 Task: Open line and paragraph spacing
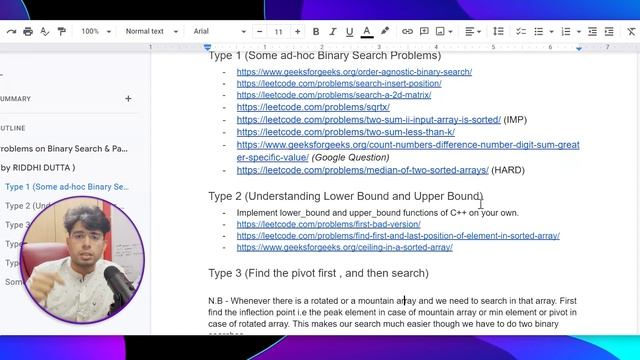(x=498, y=31)
